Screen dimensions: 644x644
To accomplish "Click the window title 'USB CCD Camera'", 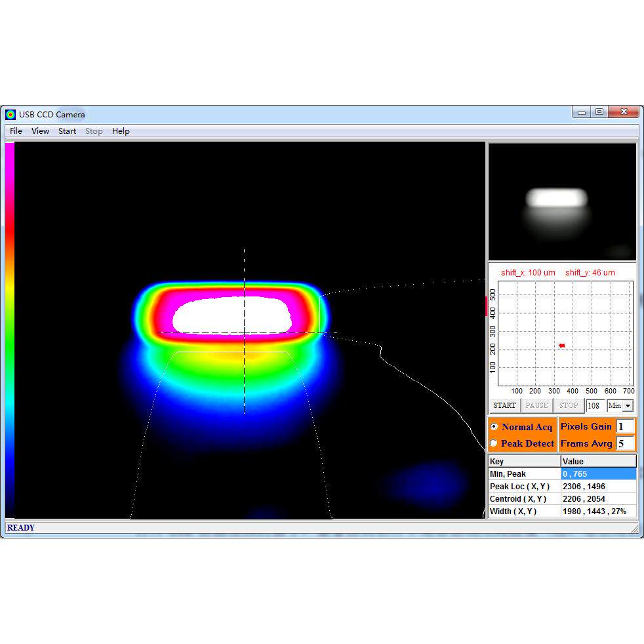I will tap(52, 115).
